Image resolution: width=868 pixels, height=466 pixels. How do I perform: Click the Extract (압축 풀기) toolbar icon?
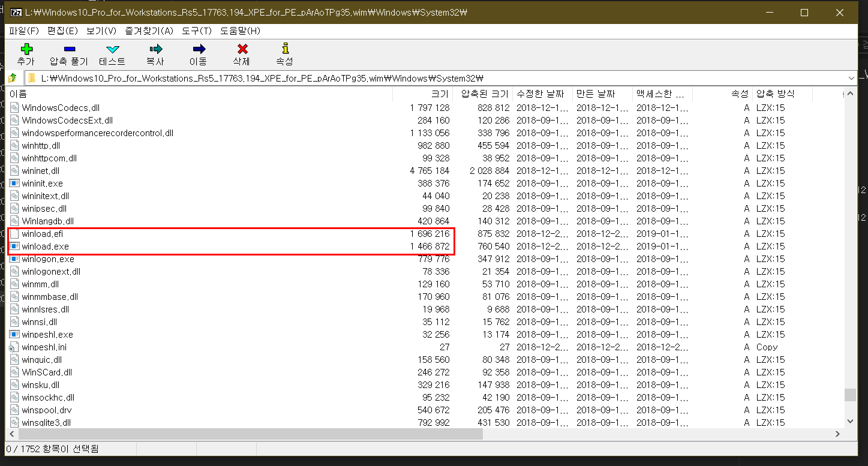pos(69,49)
